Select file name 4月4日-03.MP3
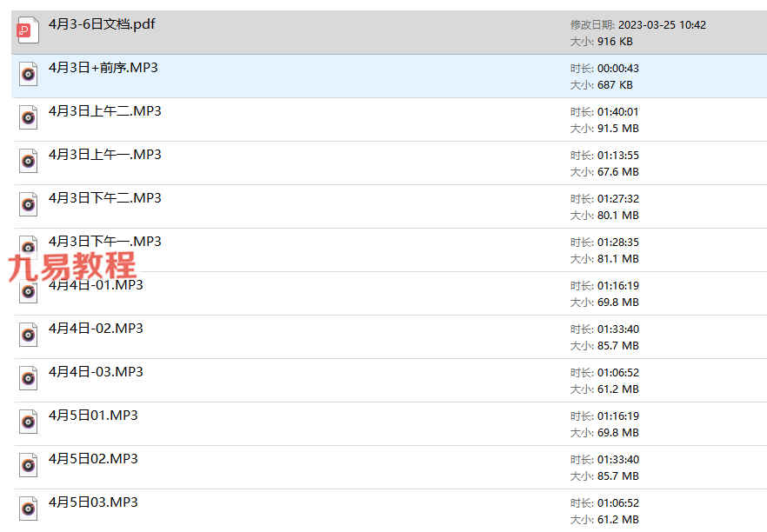The height and width of the screenshot is (532, 767). [x=96, y=372]
